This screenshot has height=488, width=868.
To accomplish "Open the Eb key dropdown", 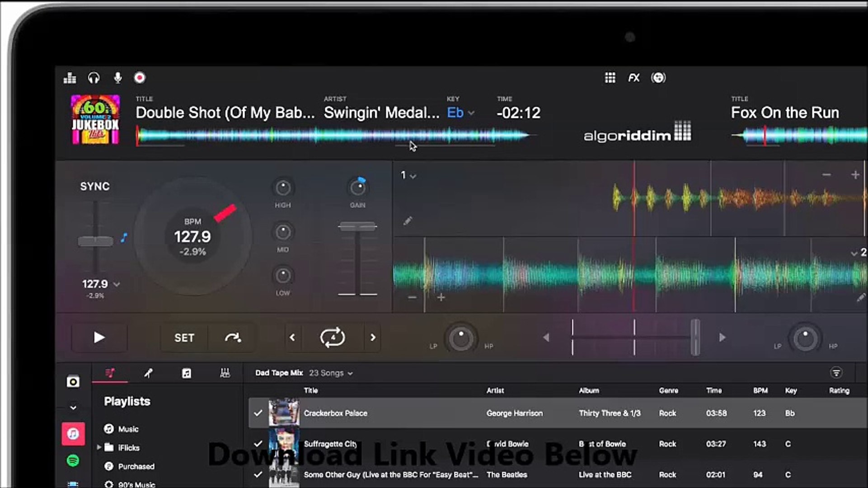I will (460, 113).
